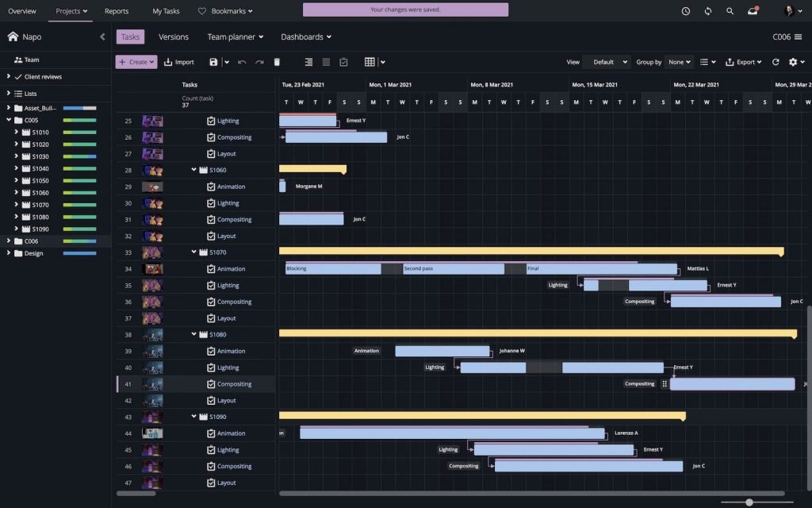This screenshot has height=508, width=812.
Task: Delete selection with the trash icon
Action: 277,62
